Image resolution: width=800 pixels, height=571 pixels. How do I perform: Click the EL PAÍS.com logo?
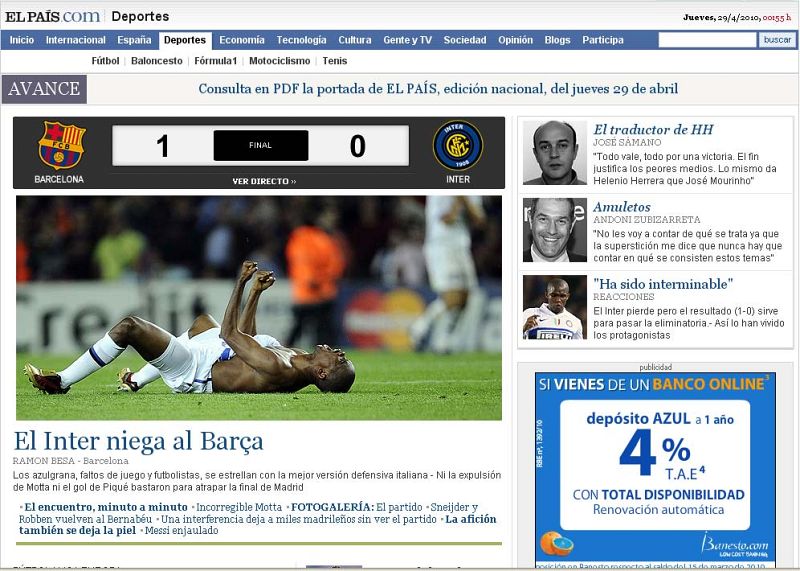(52, 16)
